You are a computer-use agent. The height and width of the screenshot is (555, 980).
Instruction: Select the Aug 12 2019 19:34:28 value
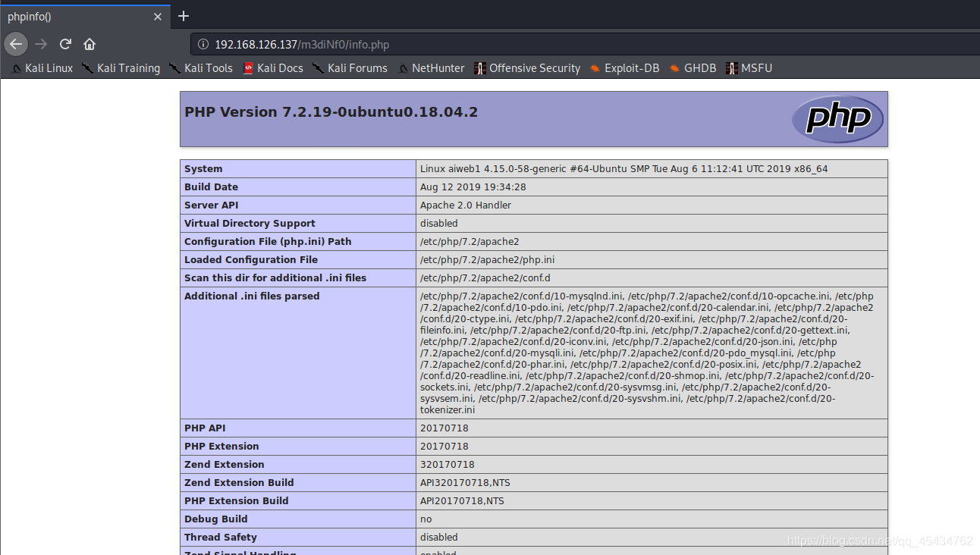(x=473, y=187)
